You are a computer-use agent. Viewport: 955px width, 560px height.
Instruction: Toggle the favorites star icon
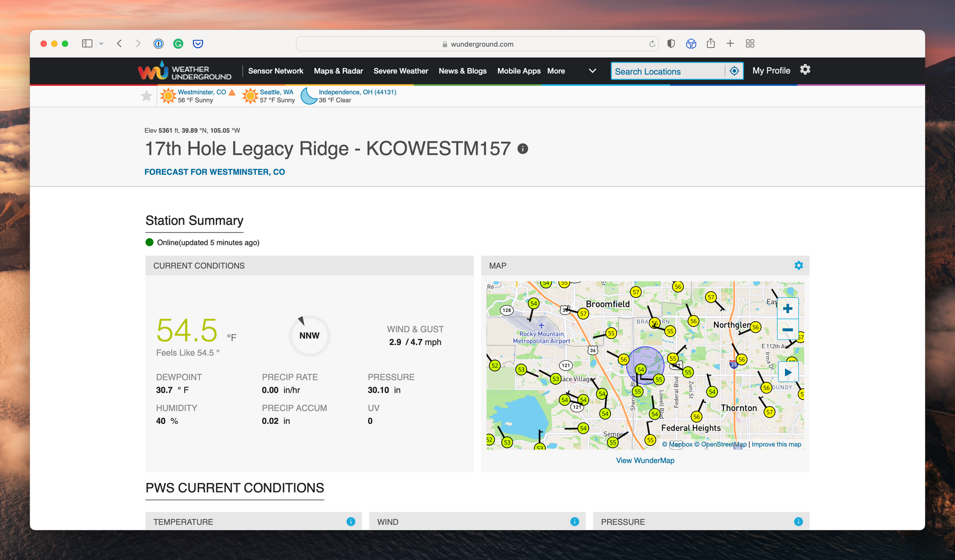pyautogui.click(x=147, y=96)
